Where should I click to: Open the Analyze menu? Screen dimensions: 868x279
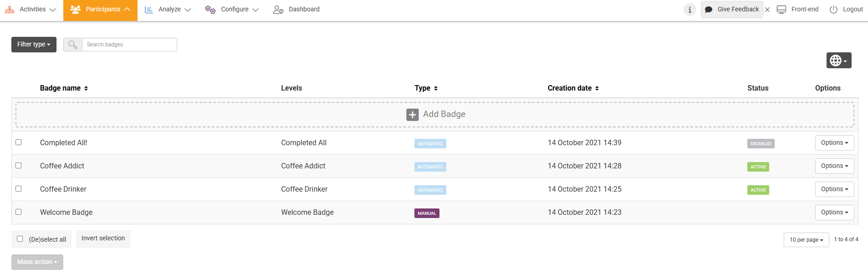[x=168, y=10]
